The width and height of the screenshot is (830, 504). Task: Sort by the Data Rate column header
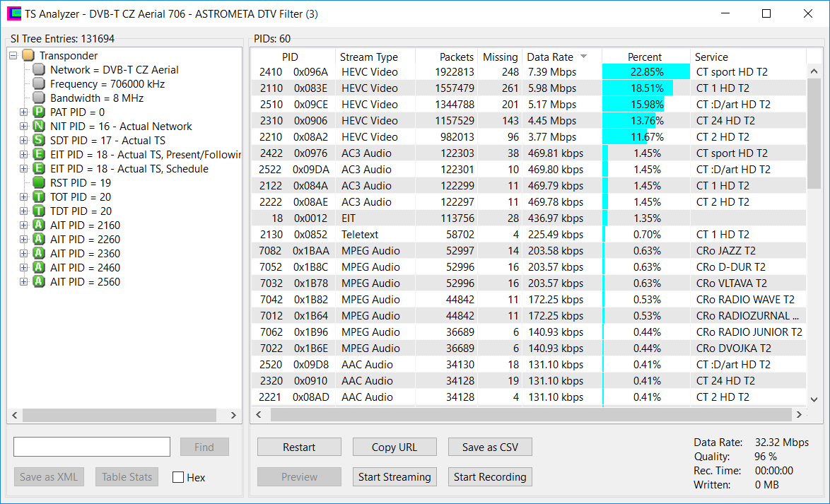(550, 57)
